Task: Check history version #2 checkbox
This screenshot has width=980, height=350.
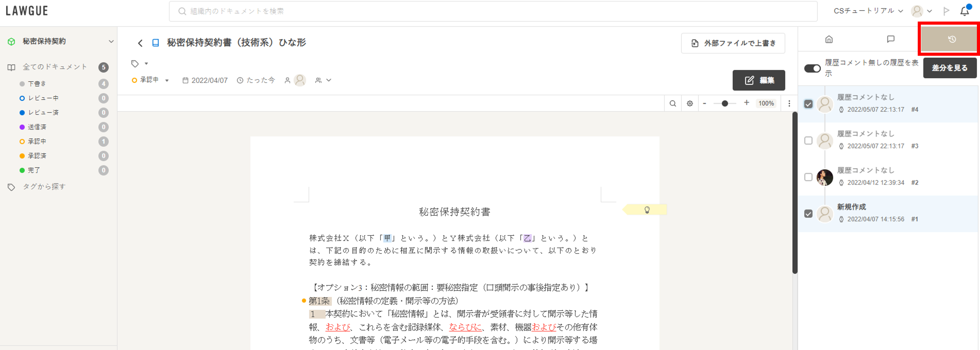Action: pos(808,177)
